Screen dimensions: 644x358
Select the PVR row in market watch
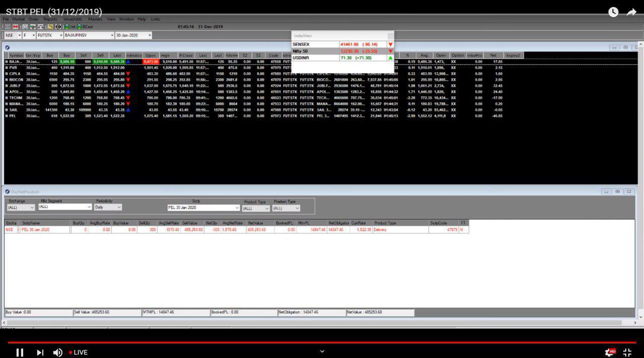pos(263,68)
